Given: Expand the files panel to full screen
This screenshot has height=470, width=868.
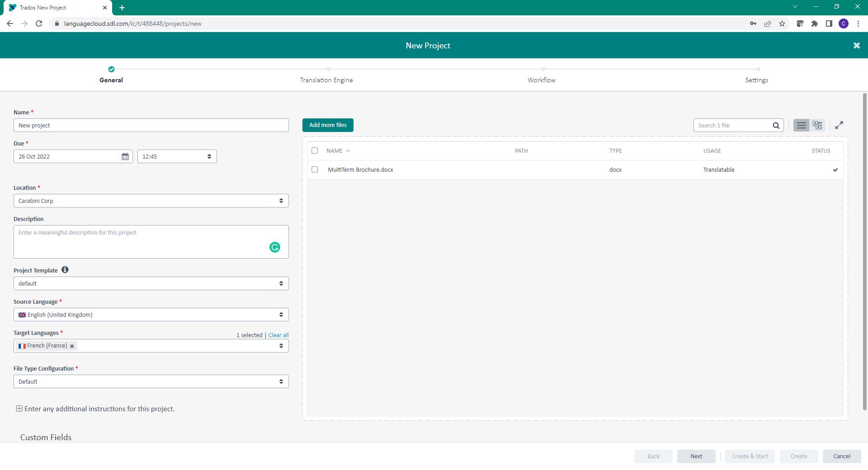Looking at the screenshot, I should 840,125.
